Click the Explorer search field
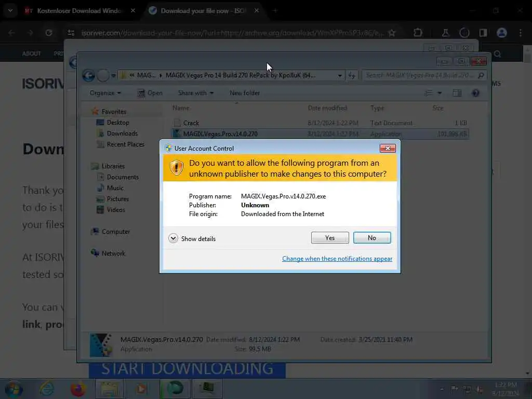The image size is (532, 399). (424, 75)
